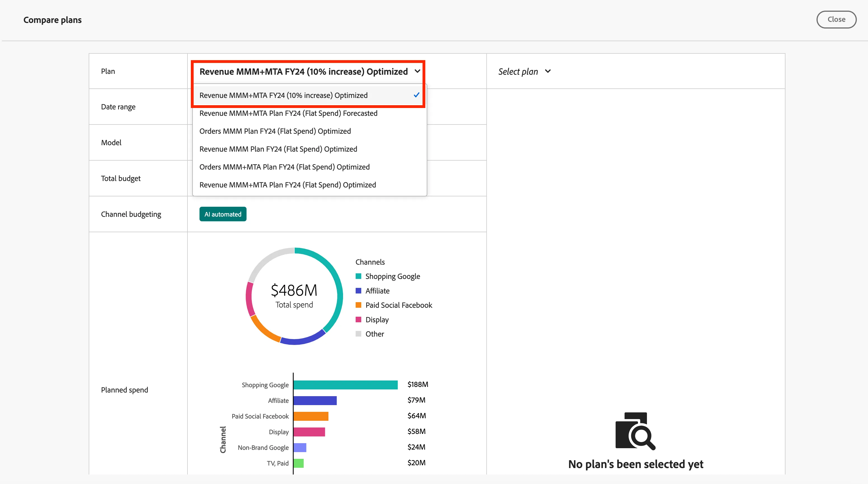The image size is (868, 484).
Task: Click the $24M value label
Action: coord(416,447)
